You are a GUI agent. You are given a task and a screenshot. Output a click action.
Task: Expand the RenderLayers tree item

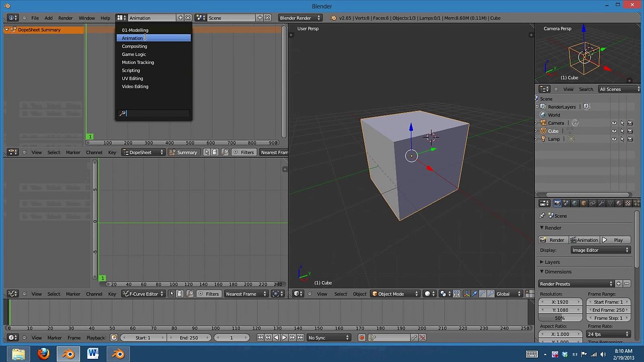537,107
